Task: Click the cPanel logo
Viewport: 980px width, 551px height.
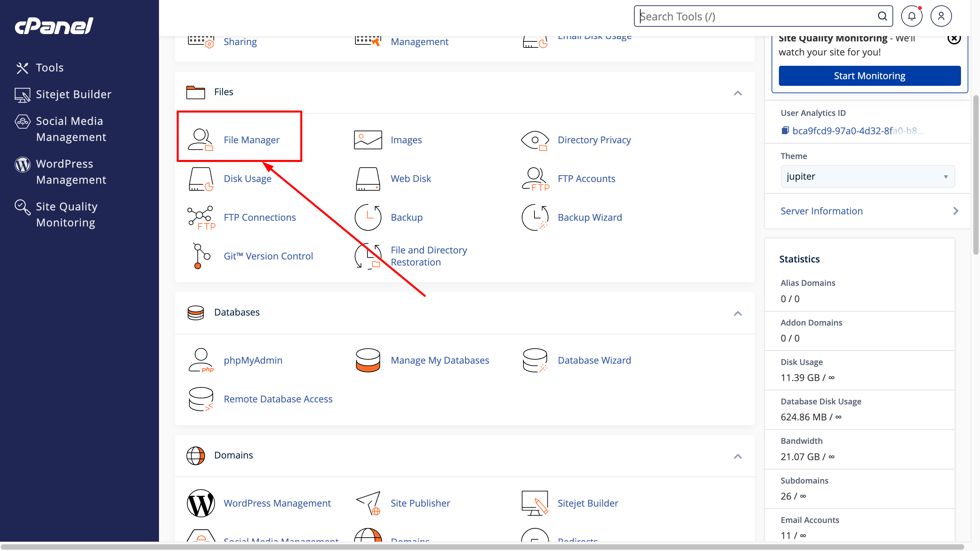Action: click(54, 26)
